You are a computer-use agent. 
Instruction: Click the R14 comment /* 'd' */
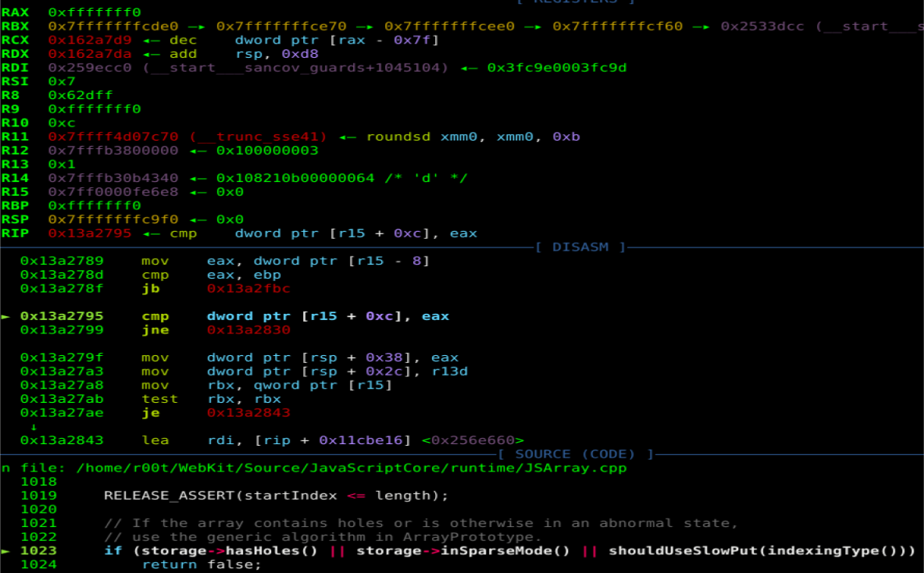426,178
